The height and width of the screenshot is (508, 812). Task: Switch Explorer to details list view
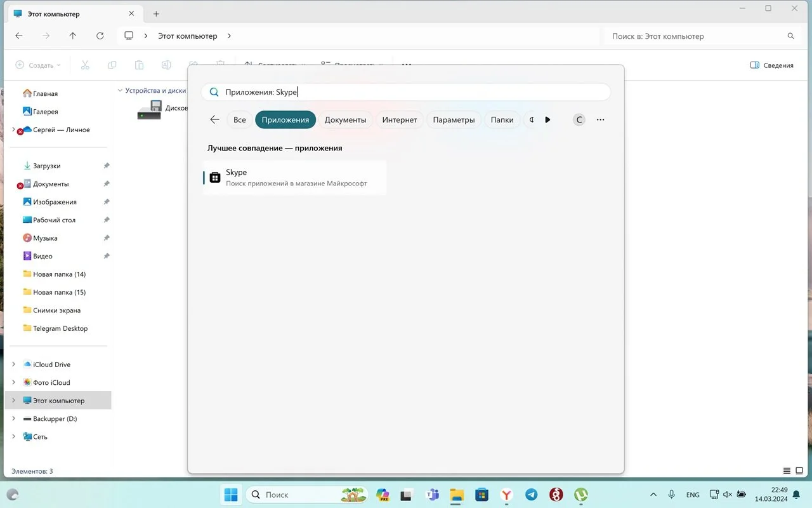tap(787, 471)
